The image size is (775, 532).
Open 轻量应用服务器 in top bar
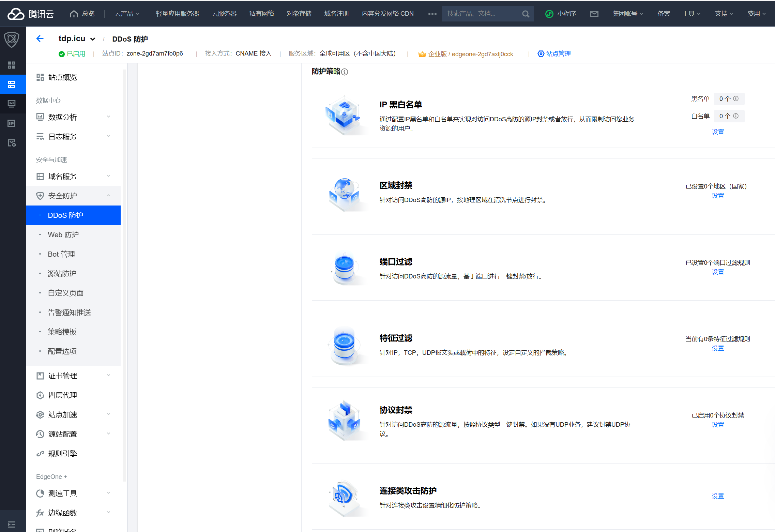pyautogui.click(x=177, y=14)
